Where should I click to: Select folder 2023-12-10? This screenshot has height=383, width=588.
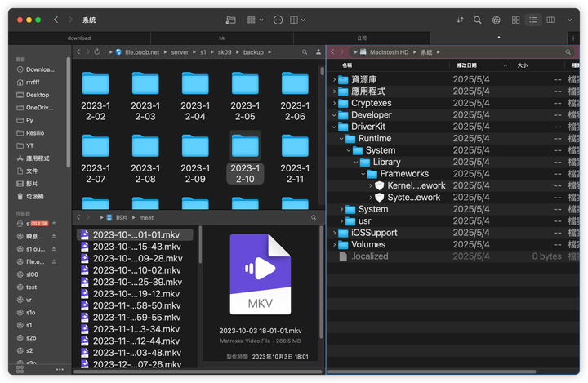[245, 158]
